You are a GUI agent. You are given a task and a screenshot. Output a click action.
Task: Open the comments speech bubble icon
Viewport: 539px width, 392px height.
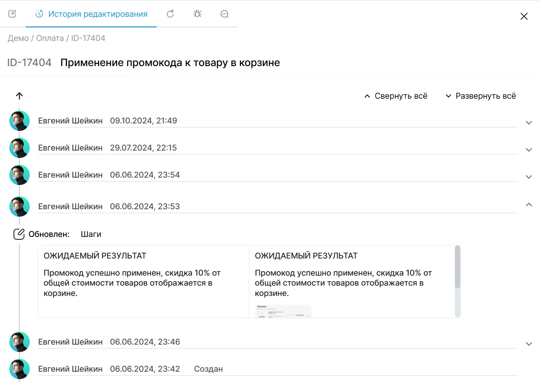point(224,14)
